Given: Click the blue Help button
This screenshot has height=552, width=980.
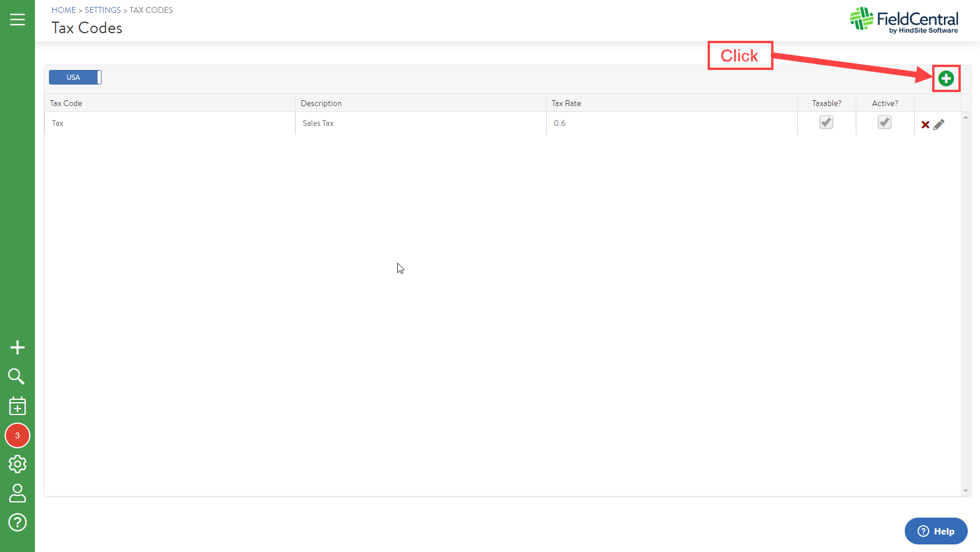Looking at the screenshot, I should 936,531.
